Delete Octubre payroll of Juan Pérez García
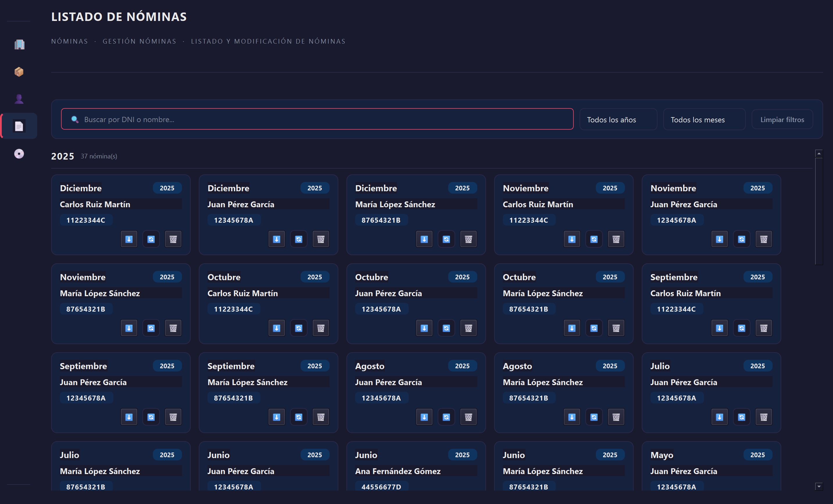This screenshot has width=833, height=504. click(x=469, y=328)
